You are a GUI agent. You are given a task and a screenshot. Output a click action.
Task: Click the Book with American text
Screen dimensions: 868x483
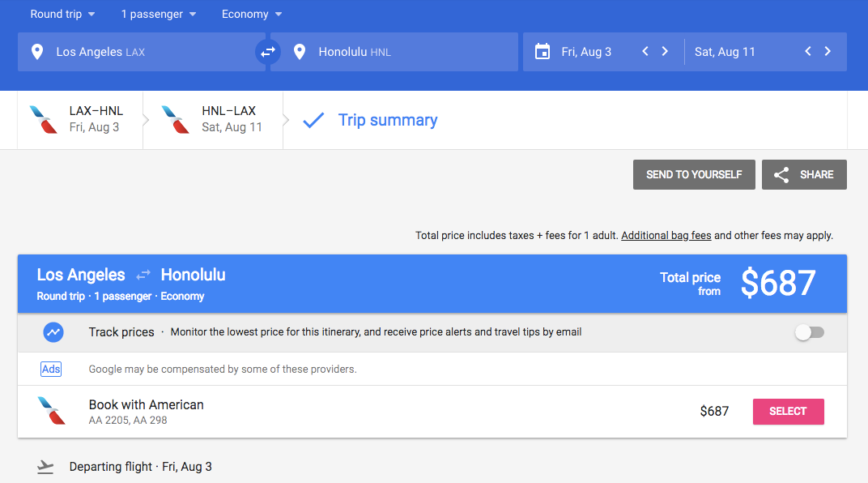click(146, 405)
